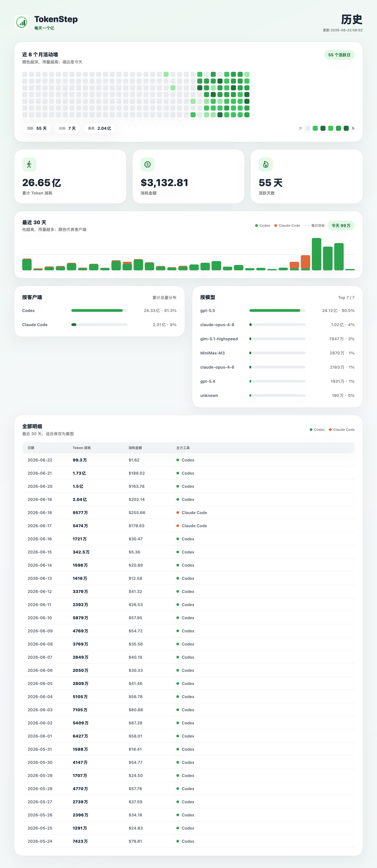This screenshot has width=377, height=868.
Task: Click the orange dot in 2026-06-18 row
Action: click(x=178, y=513)
